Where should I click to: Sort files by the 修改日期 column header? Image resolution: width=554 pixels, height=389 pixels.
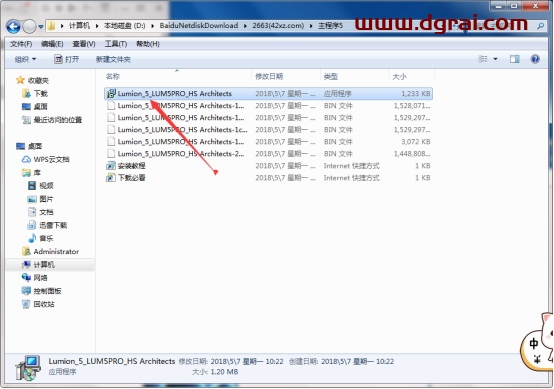pos(269,76)
